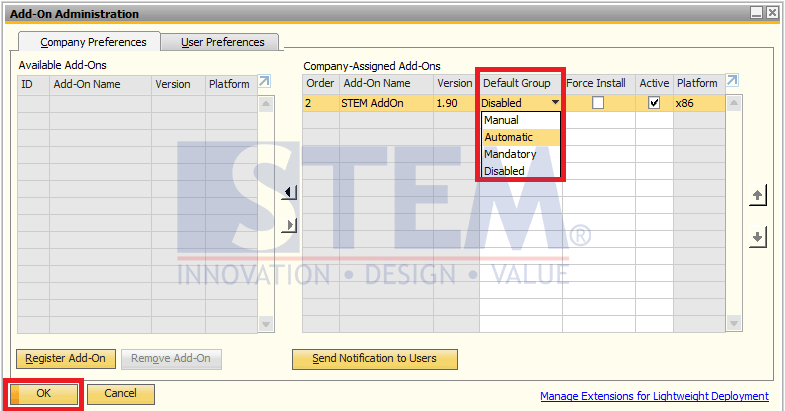Click Company-Assigned Add-Ons scrollbar up arrow
Screen dimensions: 785x411
click(x=733, y=103)
